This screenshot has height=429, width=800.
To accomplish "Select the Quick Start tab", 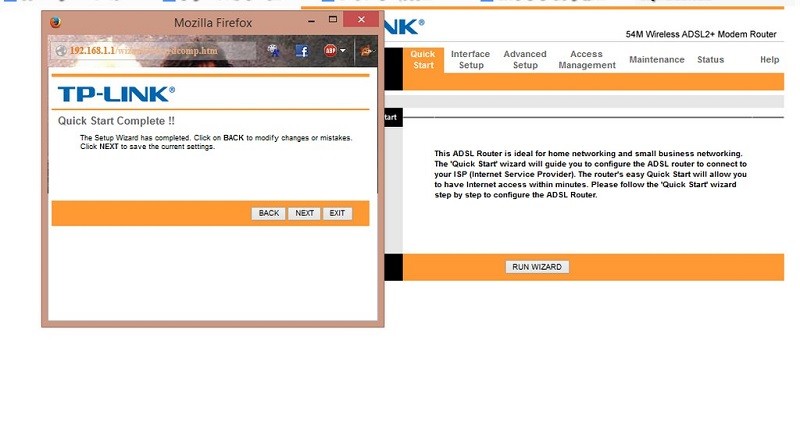I will (423, 60).
